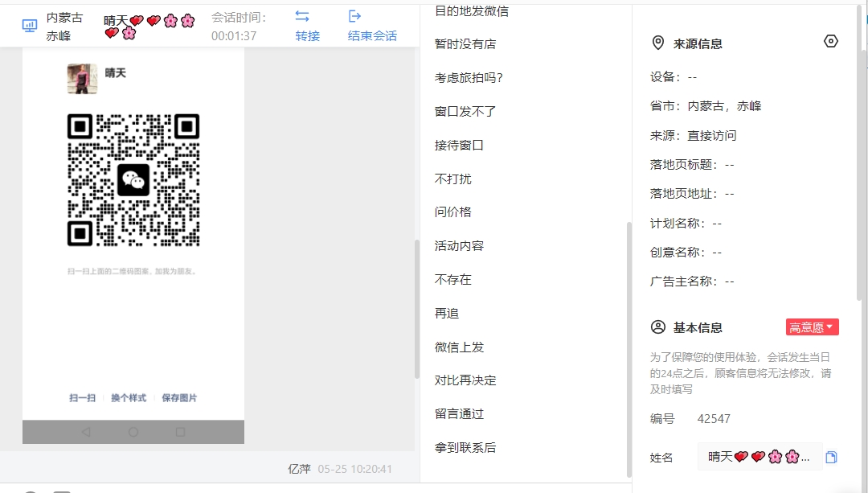The image size is (868, 493).
Task: Select quick reply 窗口发不了
Action: [x=465, y=111]
